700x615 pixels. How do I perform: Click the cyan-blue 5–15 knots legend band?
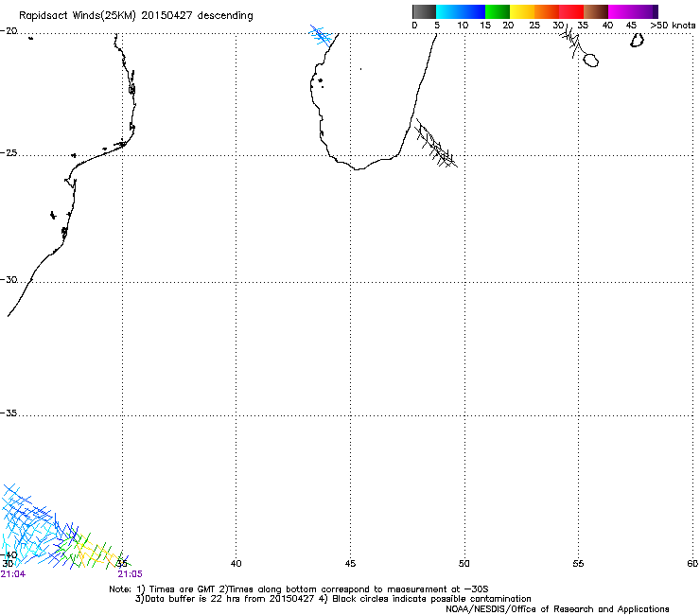[461, 11]
